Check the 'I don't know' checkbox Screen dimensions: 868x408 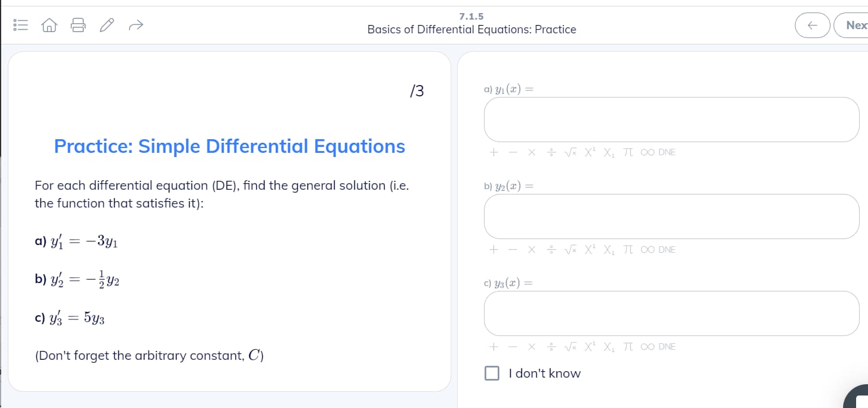point(492,373)
